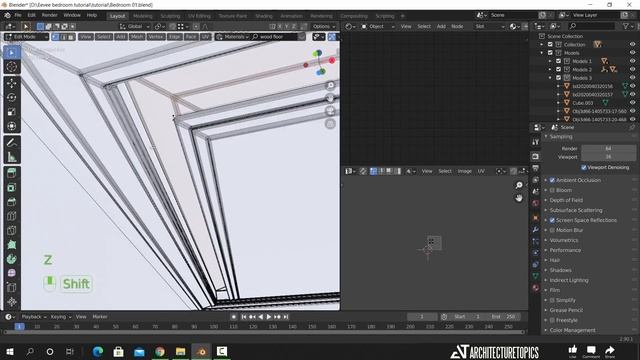Jump to the timeline end frame button
Viewport: 640px width, 360px height.
coord(286,317)
